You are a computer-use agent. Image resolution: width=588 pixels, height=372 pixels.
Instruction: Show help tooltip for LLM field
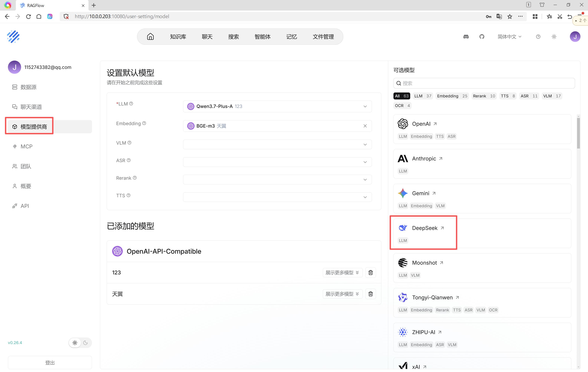tap(131, 104)
